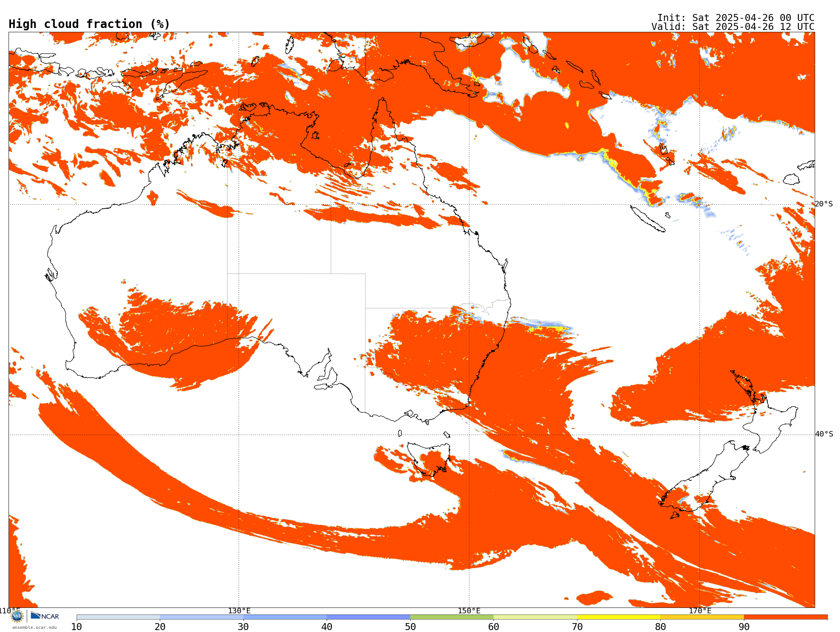
Task: Click the 40°S latitude label
Action: click(824, 434)
